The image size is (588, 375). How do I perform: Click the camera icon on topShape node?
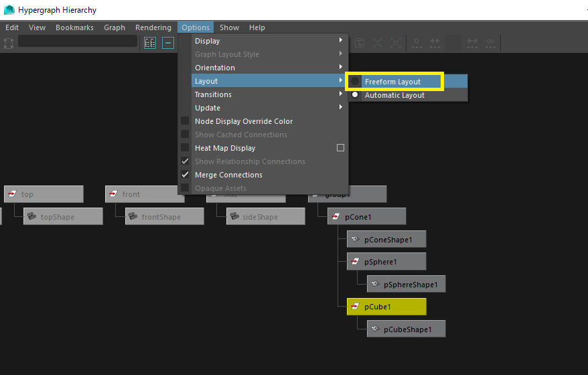click(32, 216)
